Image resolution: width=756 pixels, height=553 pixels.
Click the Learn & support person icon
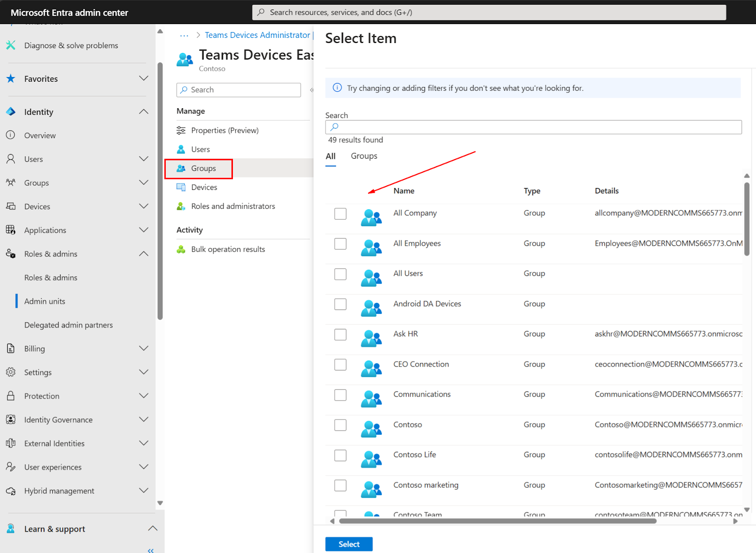tap(10, 528)
